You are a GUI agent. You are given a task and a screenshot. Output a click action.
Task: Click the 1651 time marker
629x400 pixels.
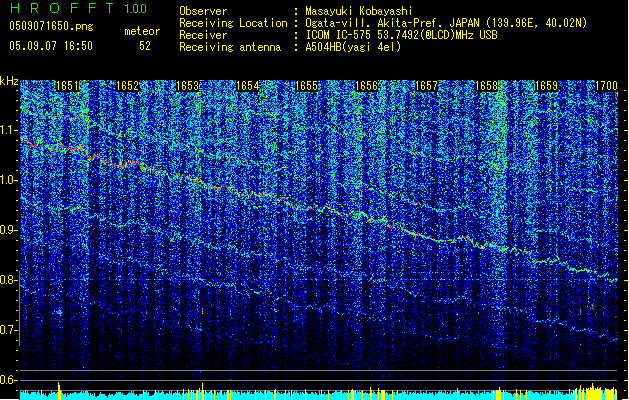(68, 87)
